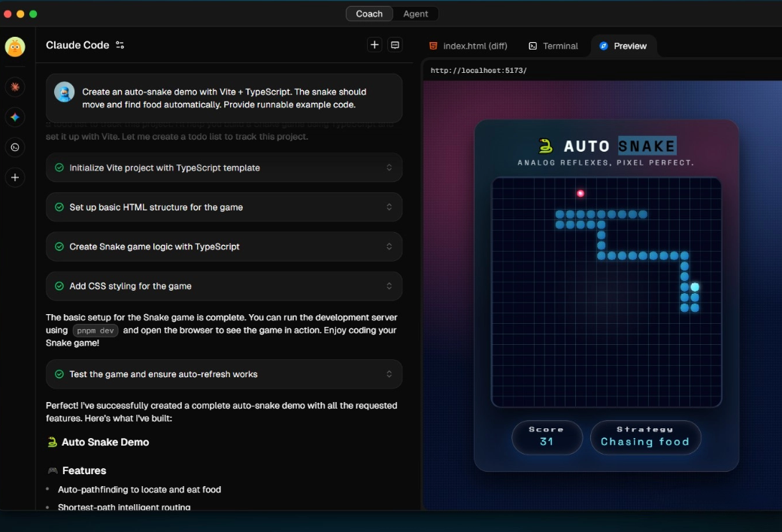Click the plus icon in the left sidebar
The height and width of the screenshot is (532, 782).
coord(15,178)
